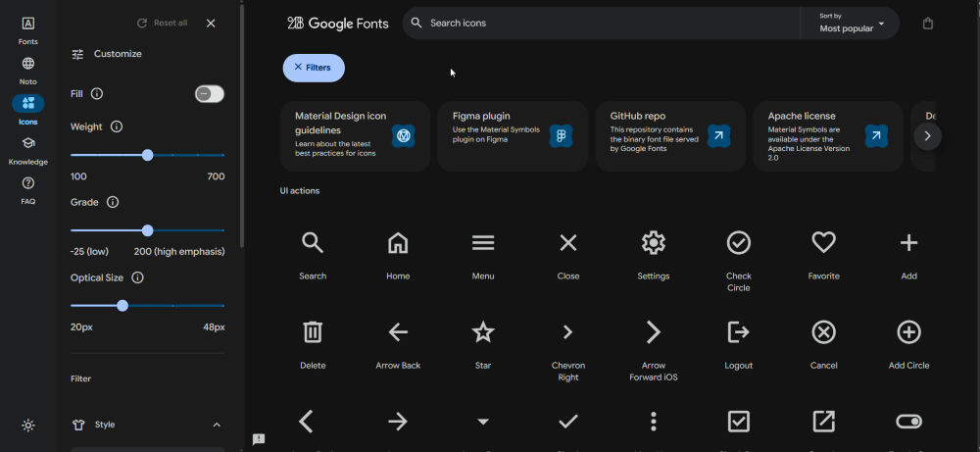
Task: Pick the Arrow Back icon
Action: point(398,332)
